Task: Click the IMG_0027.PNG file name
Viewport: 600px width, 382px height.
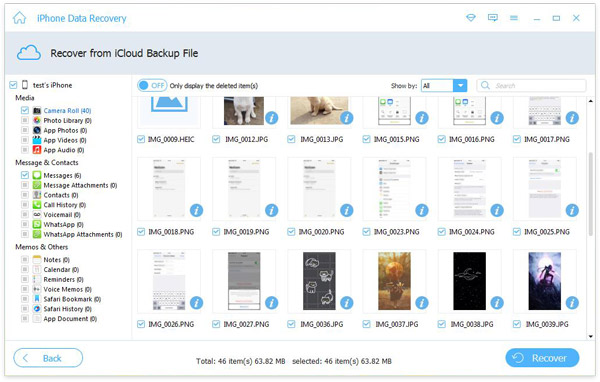Action: pos(246,324)
